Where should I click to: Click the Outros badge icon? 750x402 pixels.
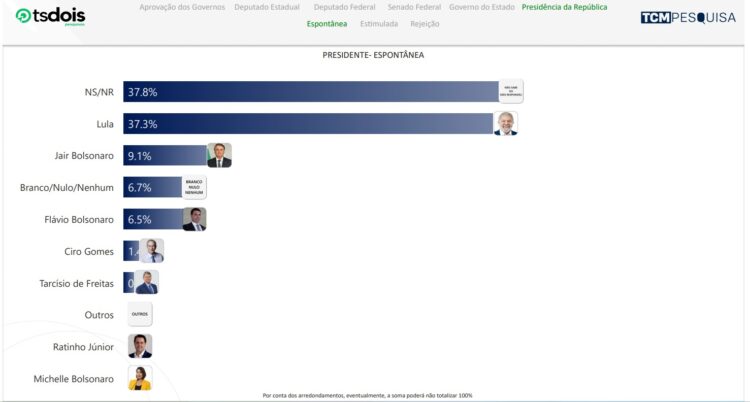[140, 314]
